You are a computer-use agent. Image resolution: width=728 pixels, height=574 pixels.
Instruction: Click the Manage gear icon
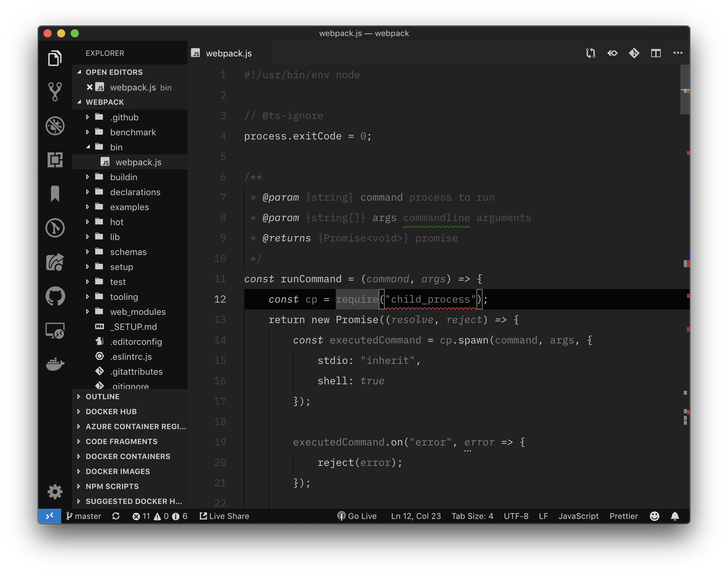(x=55, y=492)
